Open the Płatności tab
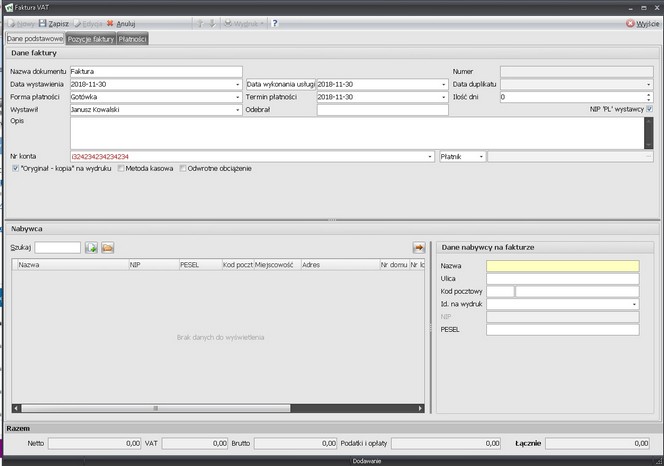 coord(133,39)
